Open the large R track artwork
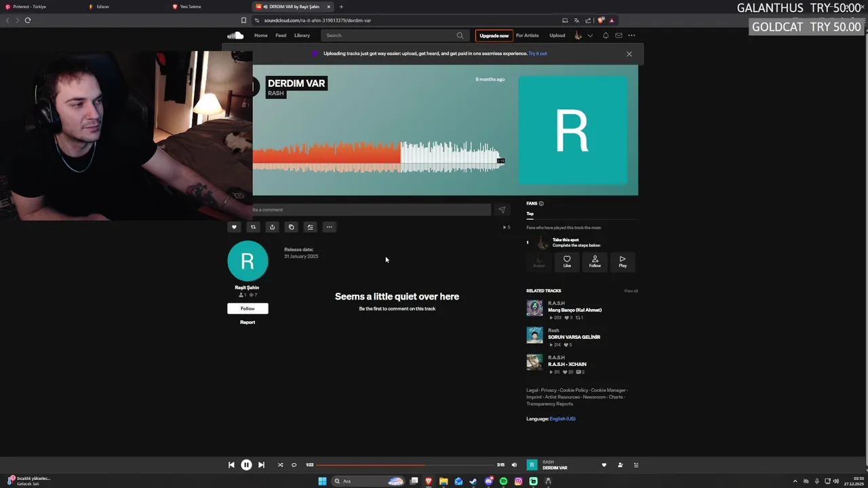The width and height of the screenshot is (868, 488). [573, 130]
